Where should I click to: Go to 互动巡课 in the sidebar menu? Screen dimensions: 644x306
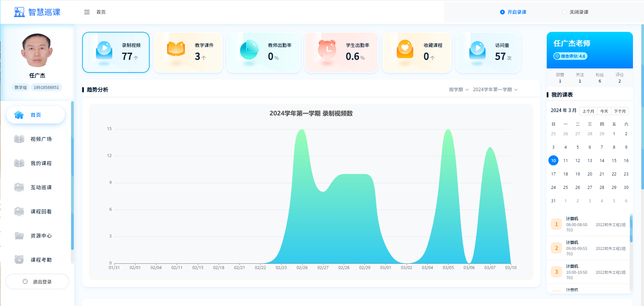pyautogui.click(x=41, y=187)
